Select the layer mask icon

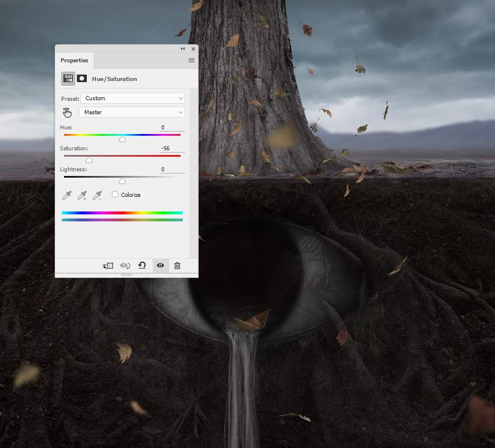(x=82, y=79)
